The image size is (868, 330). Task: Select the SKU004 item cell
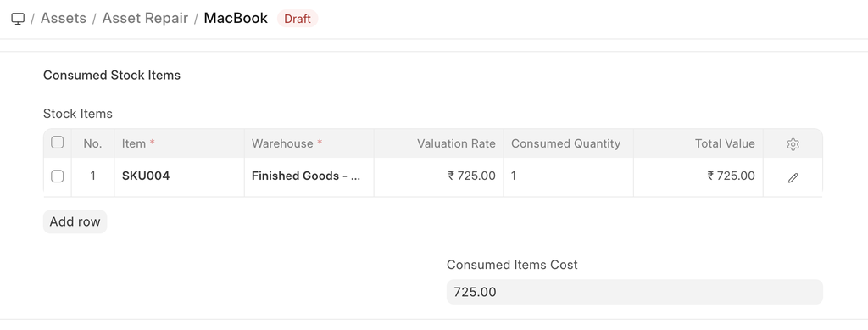(x=180, y=176)
